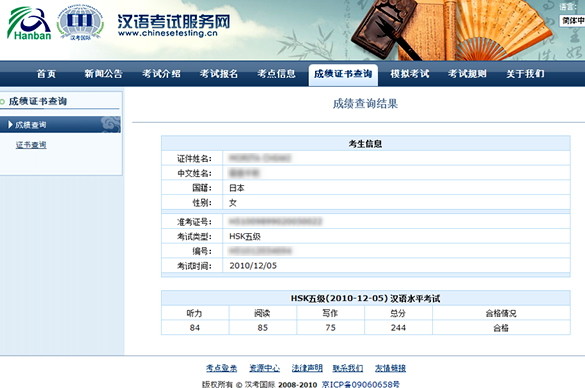Click the 写作 column header
Image resolution: width=585 pixels, height=388 pixels.
(330, 313)
